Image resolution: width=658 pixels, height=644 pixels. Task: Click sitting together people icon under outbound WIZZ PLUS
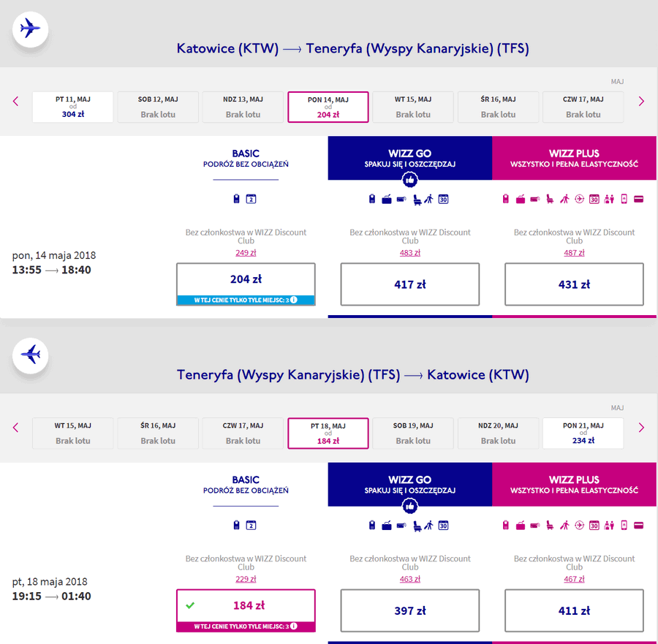tap(609, 199)
